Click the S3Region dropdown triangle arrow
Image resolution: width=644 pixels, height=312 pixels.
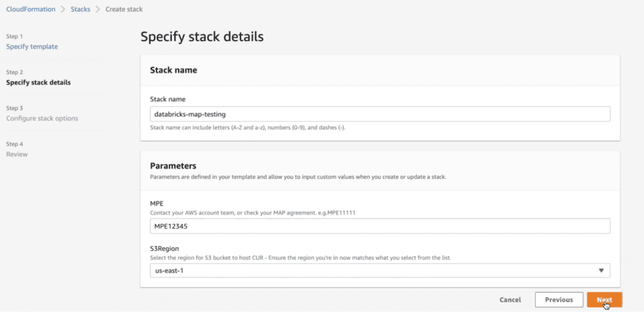tap(601, 270)
